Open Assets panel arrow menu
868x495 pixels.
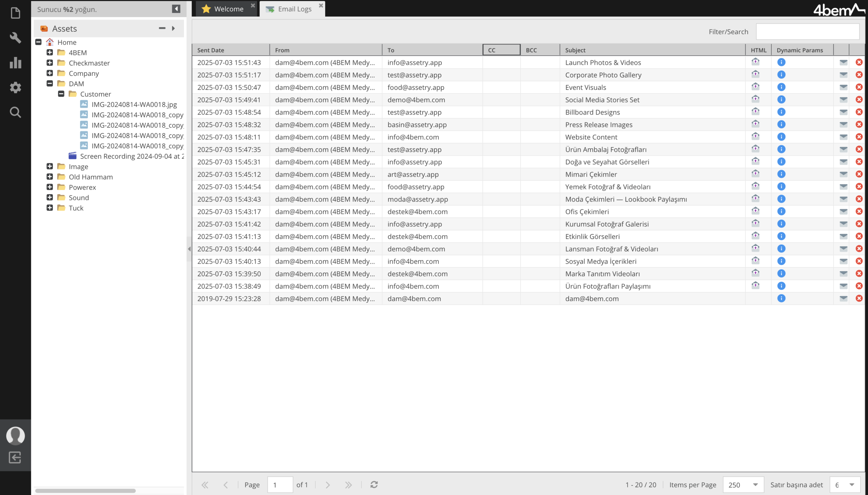coord(174,28)
